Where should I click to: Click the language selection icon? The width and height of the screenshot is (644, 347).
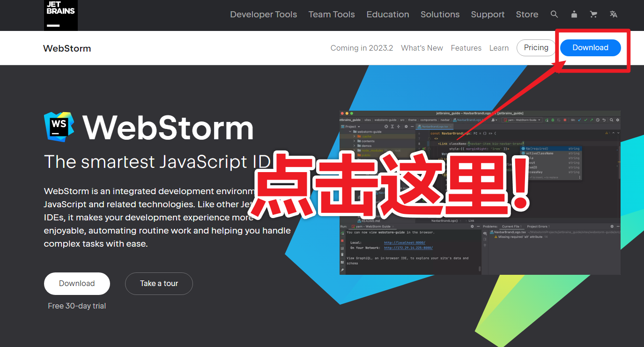(614, 14)
